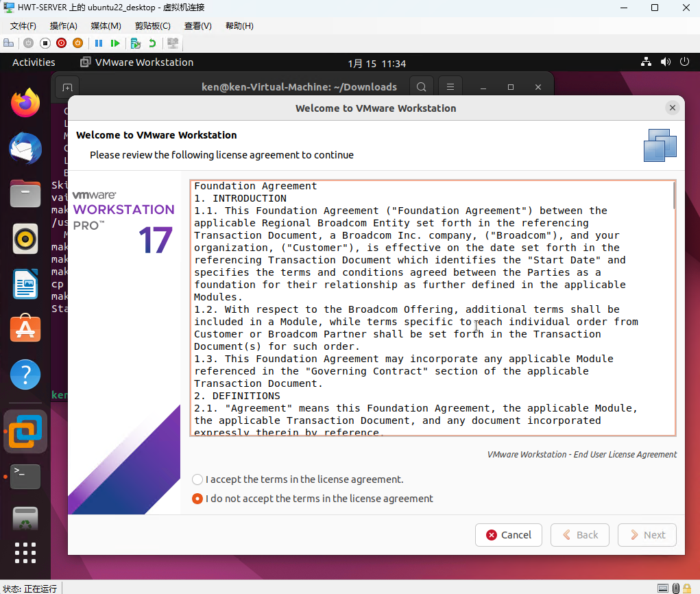Click the Start (power on) toolbar icon
Screen dimensions: 700x594
(28, 43)
